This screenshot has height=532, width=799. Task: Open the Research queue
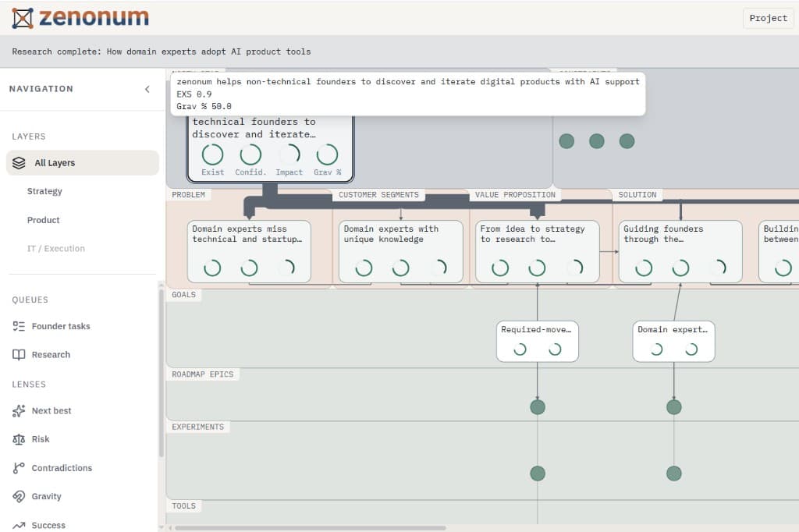(51, 355)
